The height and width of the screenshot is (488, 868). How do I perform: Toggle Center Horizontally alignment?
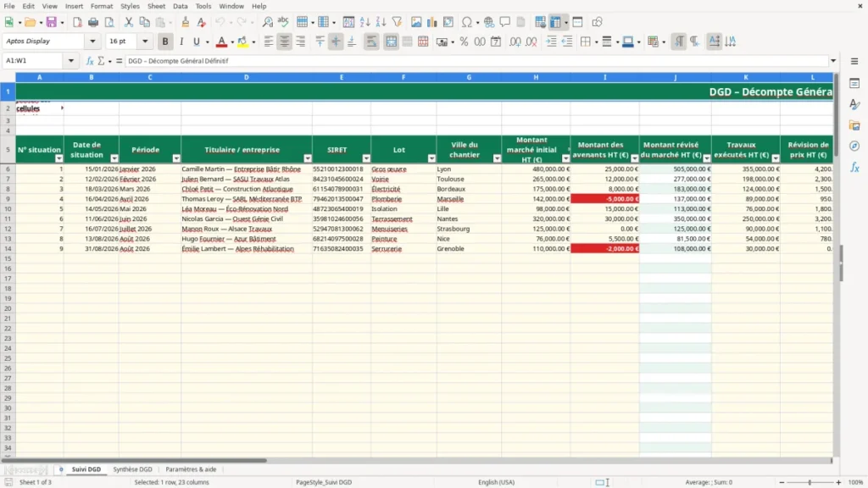tap(285, 42)
